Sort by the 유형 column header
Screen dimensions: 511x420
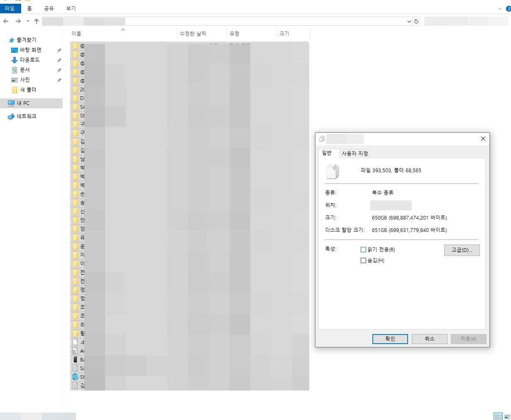coord(252,34)
